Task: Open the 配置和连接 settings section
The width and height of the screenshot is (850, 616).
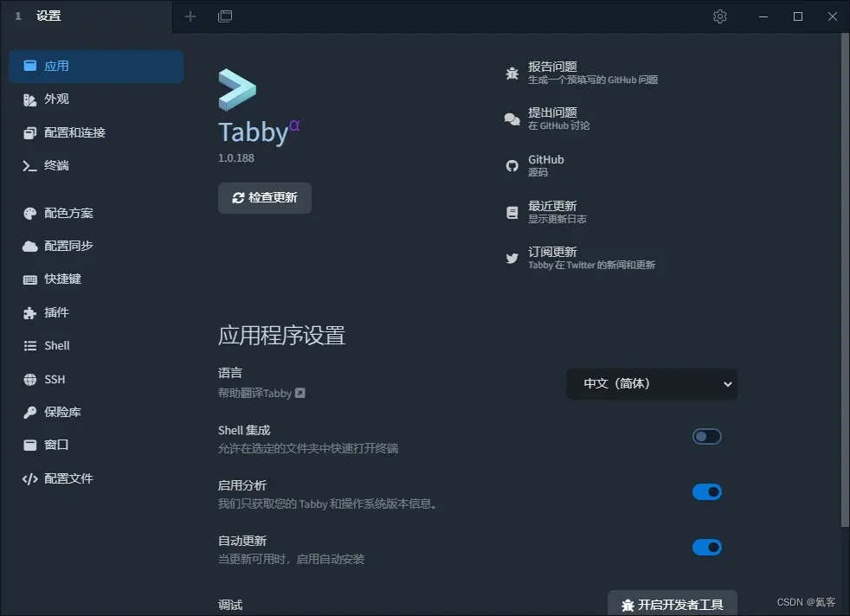Action: 96,133
